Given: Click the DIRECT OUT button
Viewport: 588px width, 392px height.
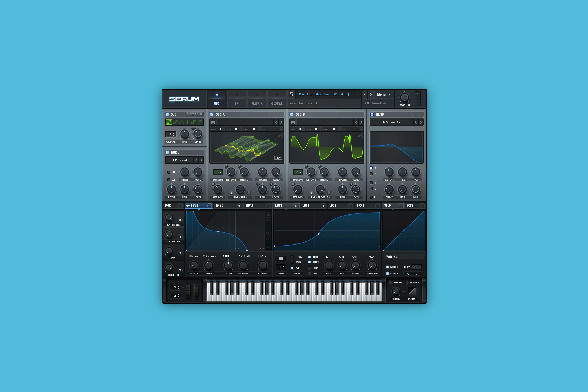Looking at the screenshot, I should 194,114.
